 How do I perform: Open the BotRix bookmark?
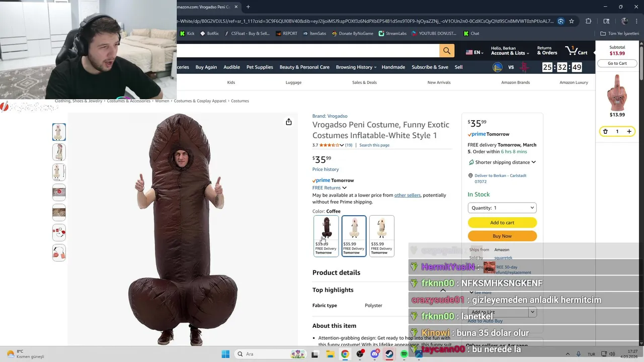tap(209, 34)
